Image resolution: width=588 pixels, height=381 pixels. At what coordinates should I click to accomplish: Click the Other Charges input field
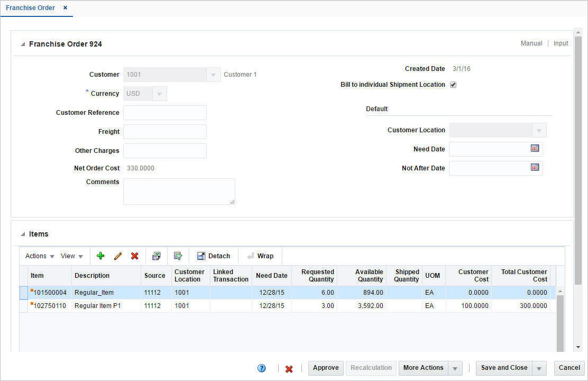[x=165, y=150]
